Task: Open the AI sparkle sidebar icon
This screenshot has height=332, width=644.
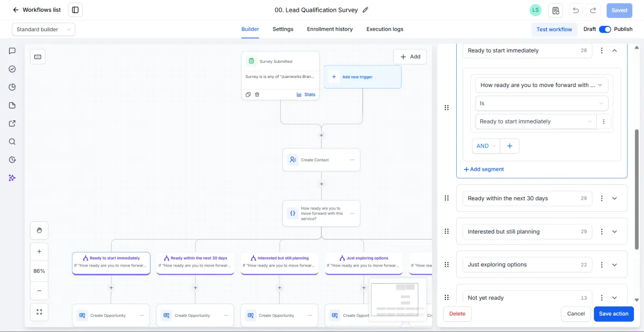Action: (12, 178)
